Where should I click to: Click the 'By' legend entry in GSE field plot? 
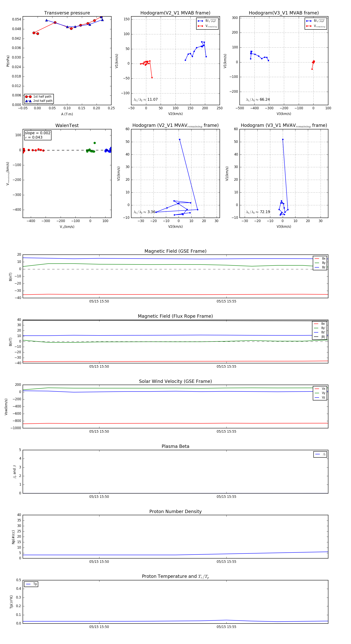pos(320,263)
